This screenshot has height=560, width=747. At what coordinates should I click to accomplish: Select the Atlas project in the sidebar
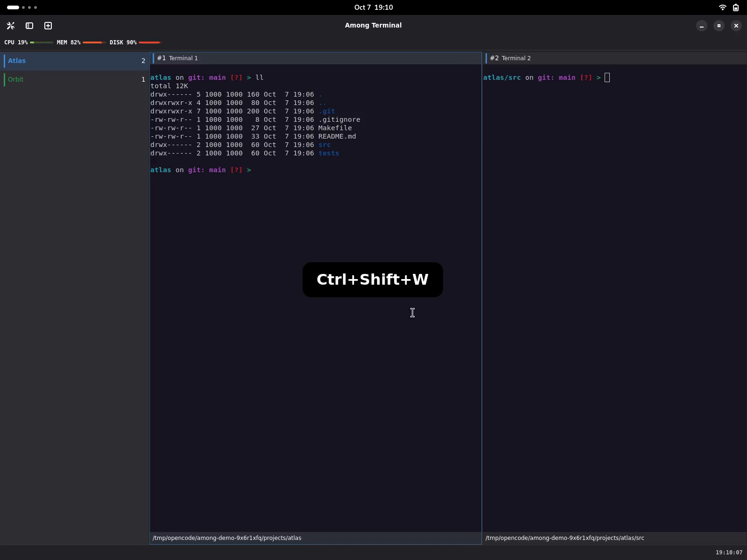tap(75, 61)
